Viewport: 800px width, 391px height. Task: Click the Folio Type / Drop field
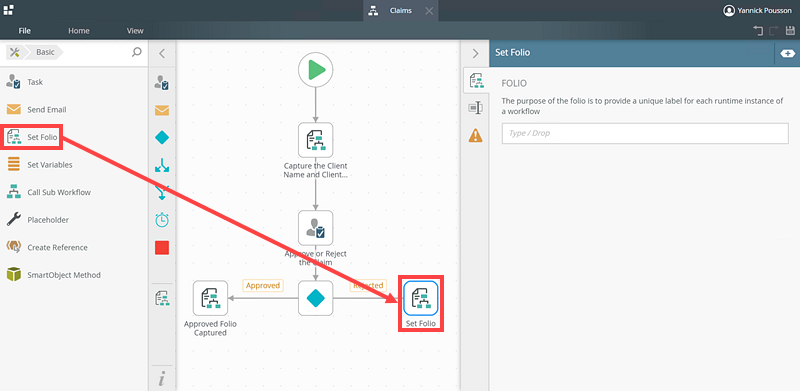[x=645, y=133]
